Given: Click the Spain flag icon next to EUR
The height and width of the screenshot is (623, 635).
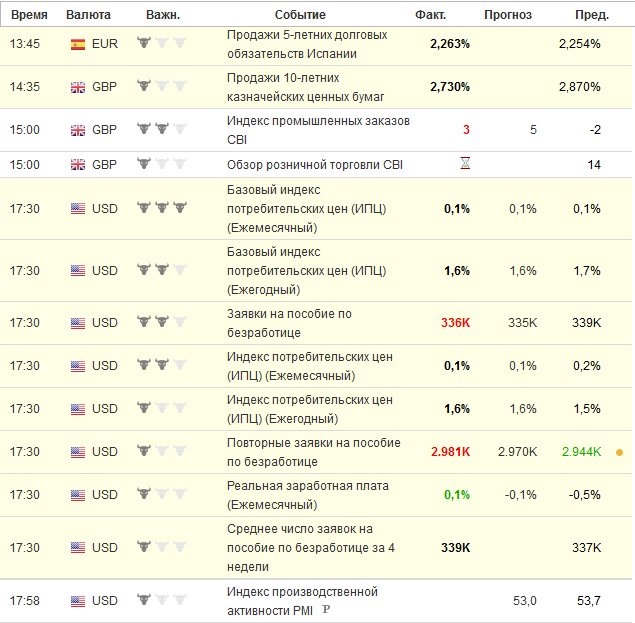Looking at the screenshot, I should pyautogui.click(x=78, y=44).
